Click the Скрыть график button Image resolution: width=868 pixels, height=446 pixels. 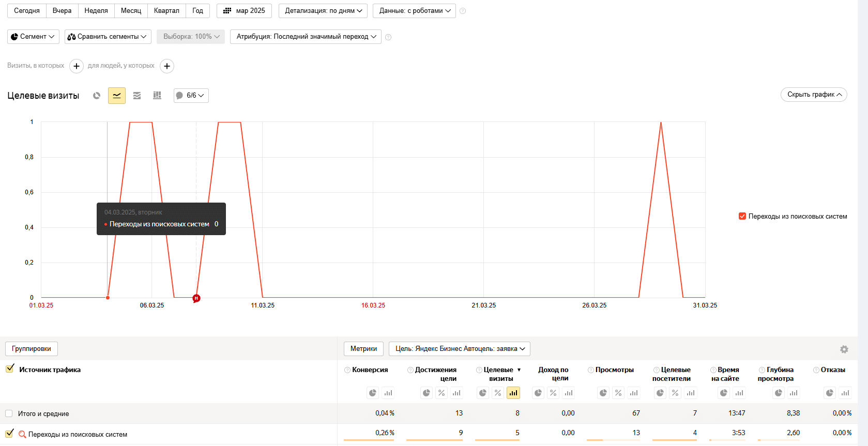[x=814, y=95]
